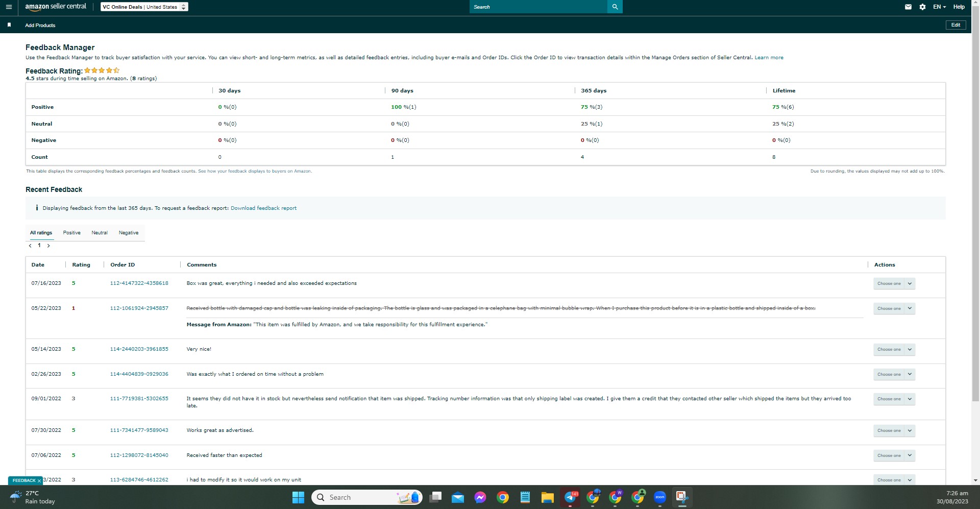Open order 113-6284746-4612262
The width and height of the screenshot is (980, 509).
(x=139, y=480)
